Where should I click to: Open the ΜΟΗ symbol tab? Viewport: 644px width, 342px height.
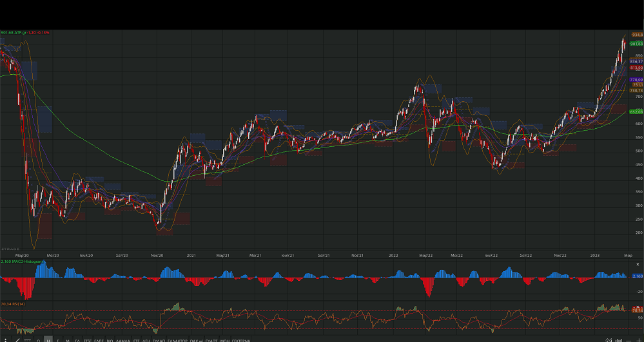[225, 340]
